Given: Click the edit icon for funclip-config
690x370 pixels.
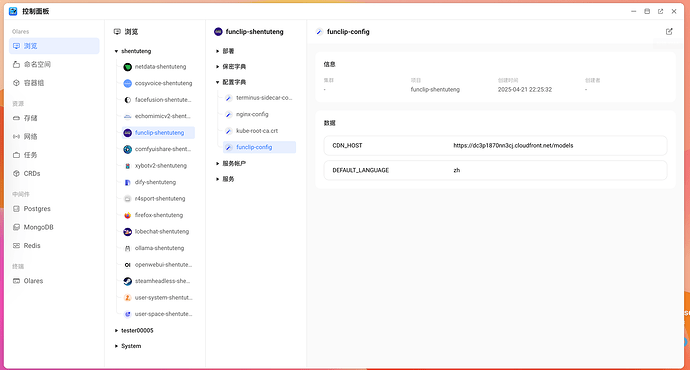Looking at the screenshot, I should point(669,31).
